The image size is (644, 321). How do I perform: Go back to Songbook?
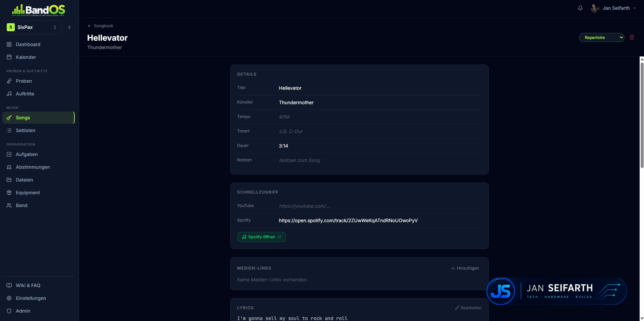[x=100, y=26]
